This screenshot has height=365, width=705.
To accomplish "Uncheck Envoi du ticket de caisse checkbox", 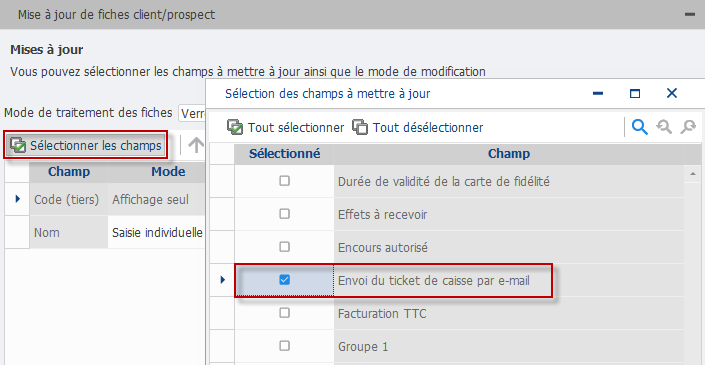I will 284,280.
